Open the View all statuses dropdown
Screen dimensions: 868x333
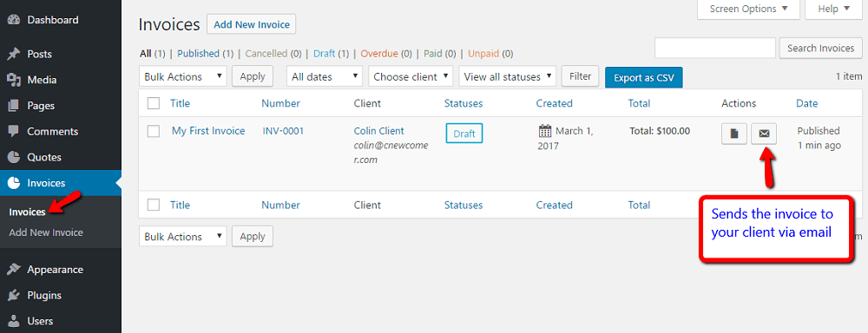508,76
